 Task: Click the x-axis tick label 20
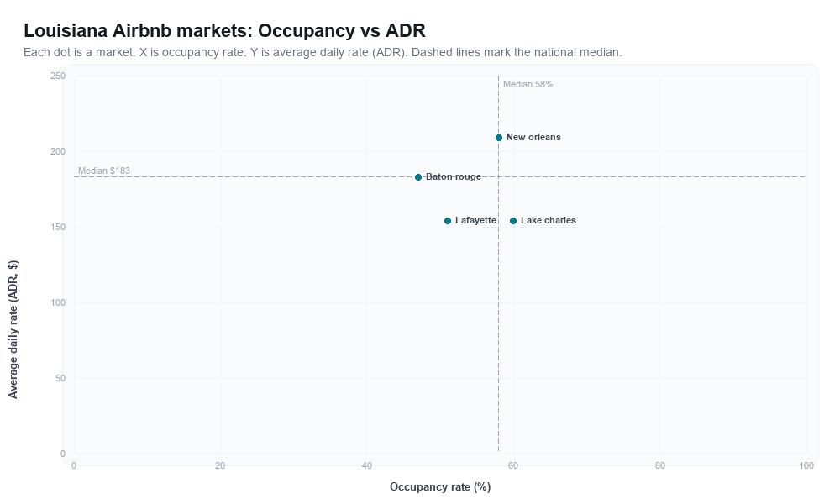(x=220, y=466)
